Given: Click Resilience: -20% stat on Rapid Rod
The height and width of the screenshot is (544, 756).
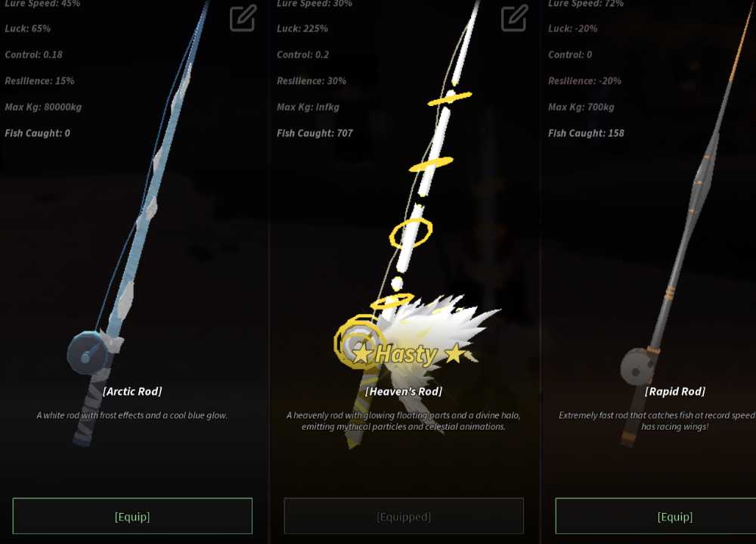Looking at the screenshot, I should coord(585,81).
